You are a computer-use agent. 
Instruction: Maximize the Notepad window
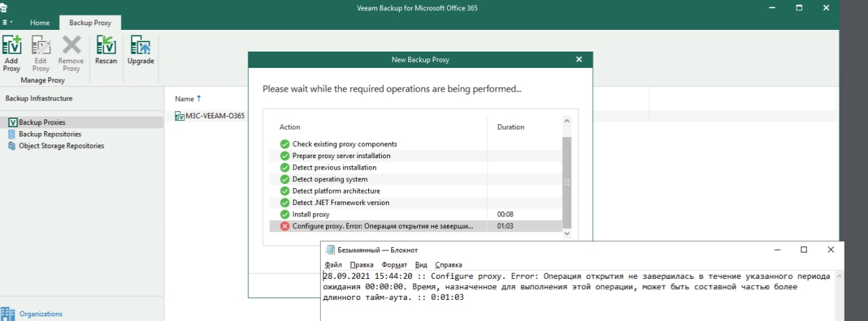point(804,250)
